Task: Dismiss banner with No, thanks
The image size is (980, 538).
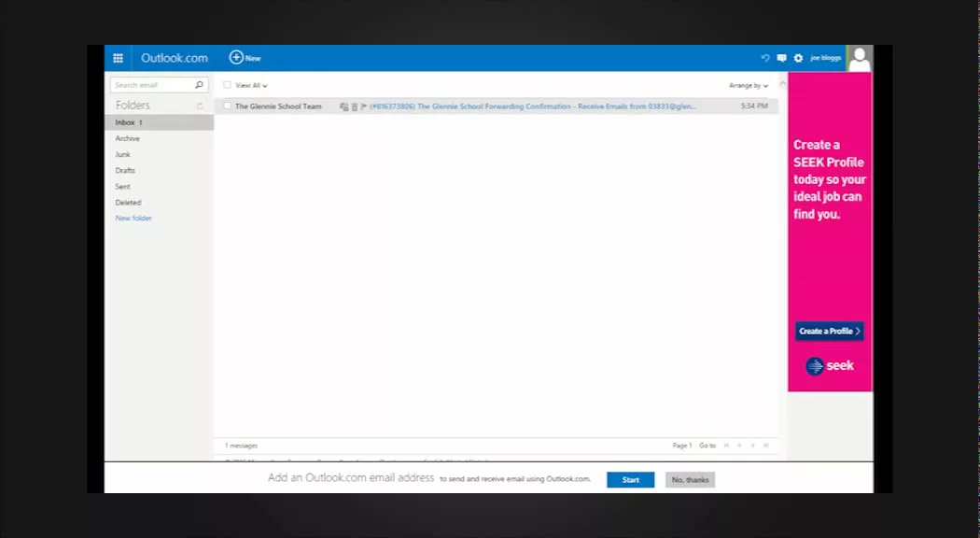Action: [690, 480]
